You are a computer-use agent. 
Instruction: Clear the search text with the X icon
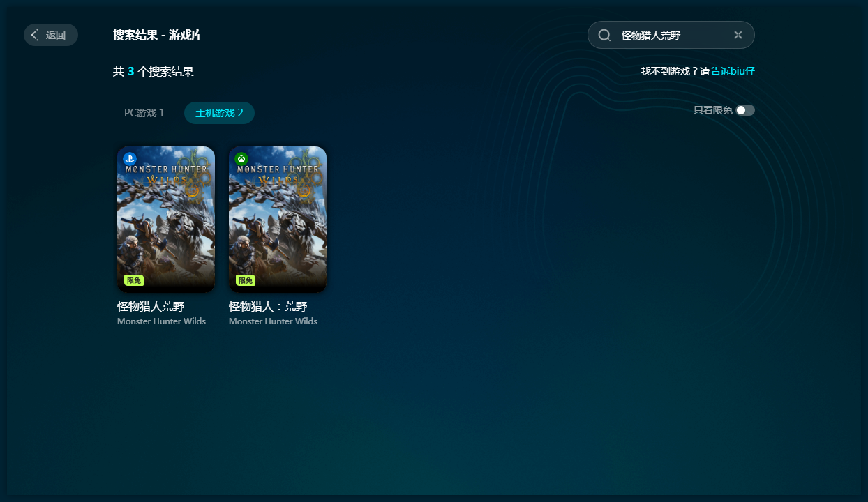click(x=738, y=35)
